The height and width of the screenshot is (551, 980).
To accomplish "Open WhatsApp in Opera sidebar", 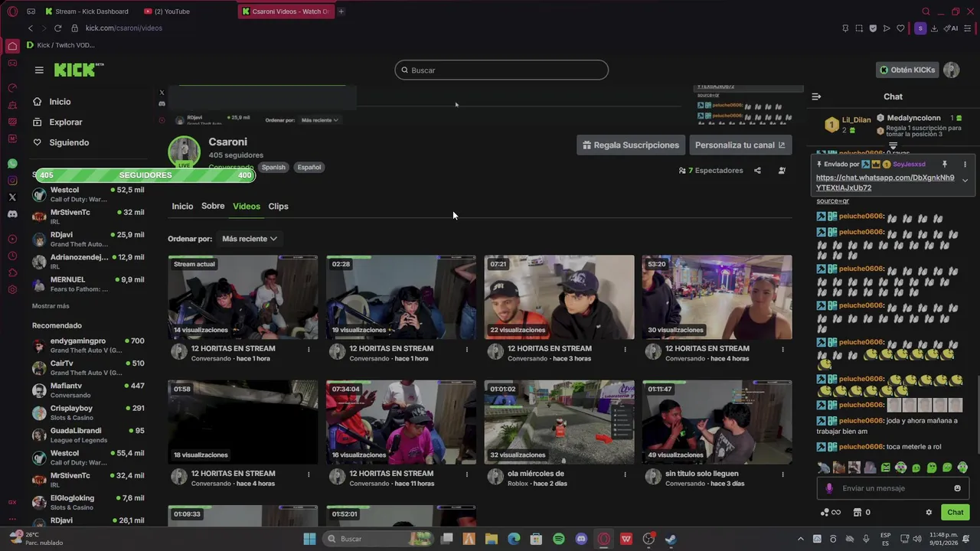I will click(x=12, y=164).
